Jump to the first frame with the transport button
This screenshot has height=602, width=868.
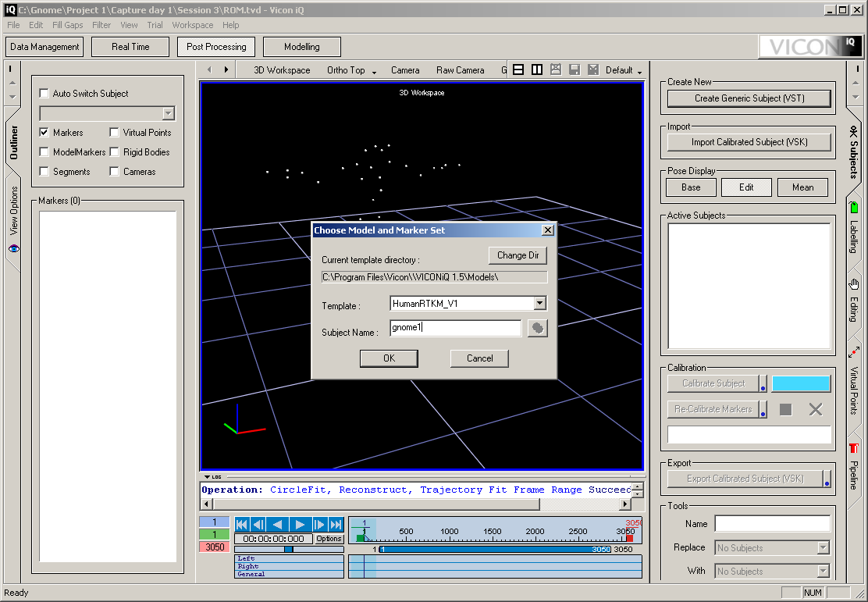(242, 525)
